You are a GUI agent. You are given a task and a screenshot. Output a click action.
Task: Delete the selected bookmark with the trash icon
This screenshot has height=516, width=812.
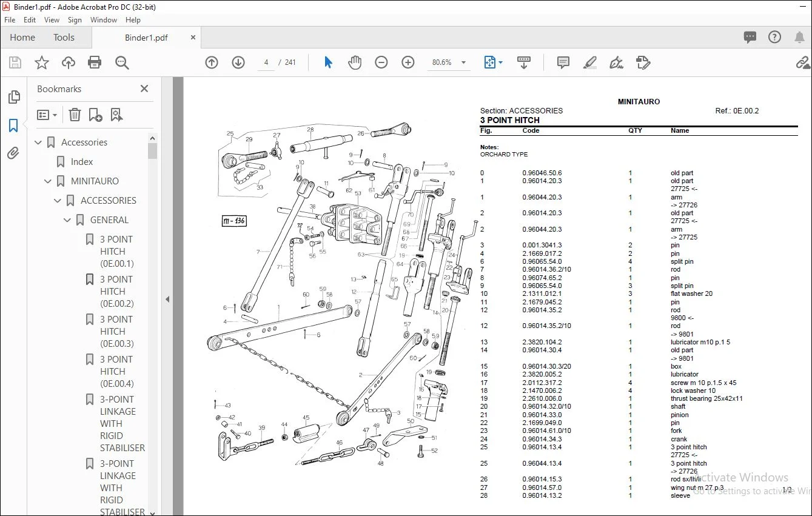point(75,115)
